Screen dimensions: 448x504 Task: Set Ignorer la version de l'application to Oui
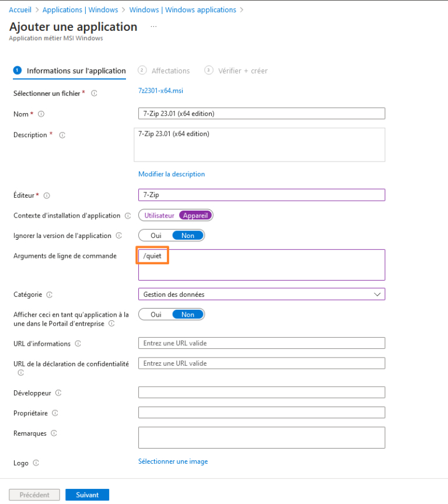(x=155, y=235)
